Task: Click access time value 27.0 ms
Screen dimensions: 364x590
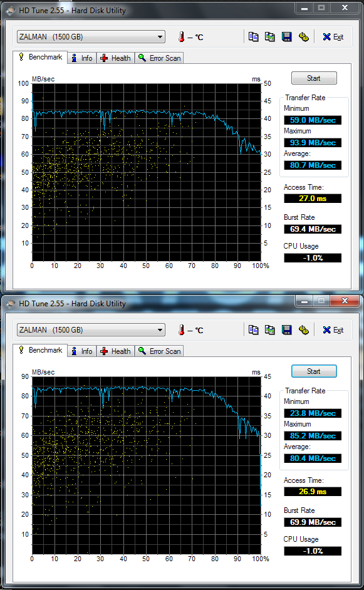Action: 313,199
